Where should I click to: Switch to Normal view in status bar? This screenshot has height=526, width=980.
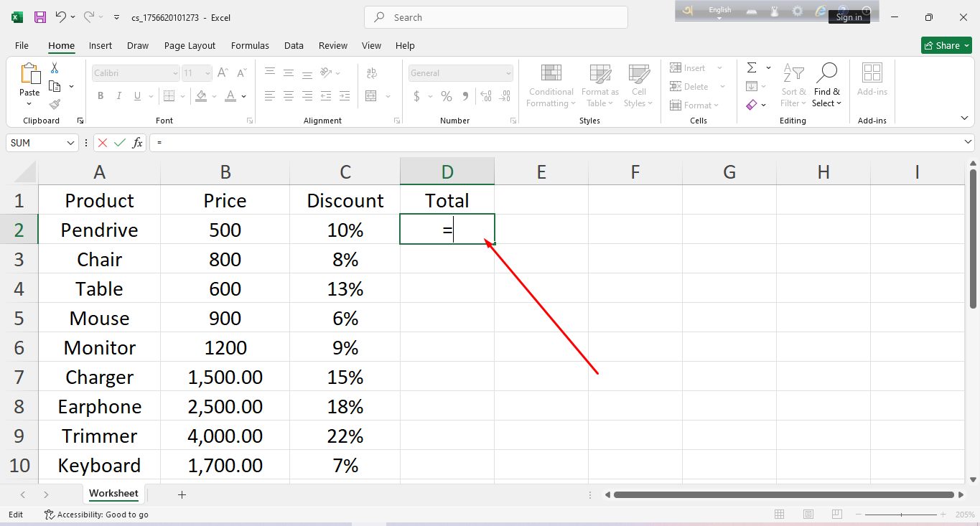(x=780, y=515)
